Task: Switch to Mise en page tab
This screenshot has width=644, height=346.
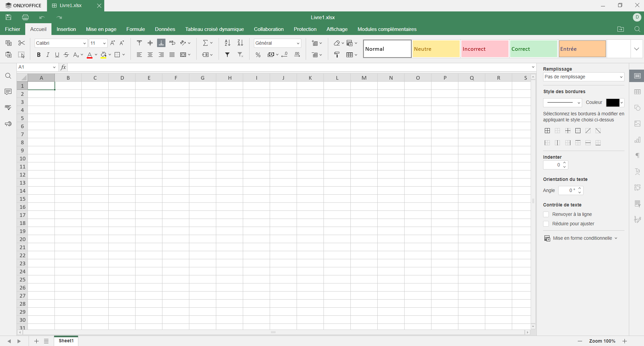Action: [x=101, y=29]
